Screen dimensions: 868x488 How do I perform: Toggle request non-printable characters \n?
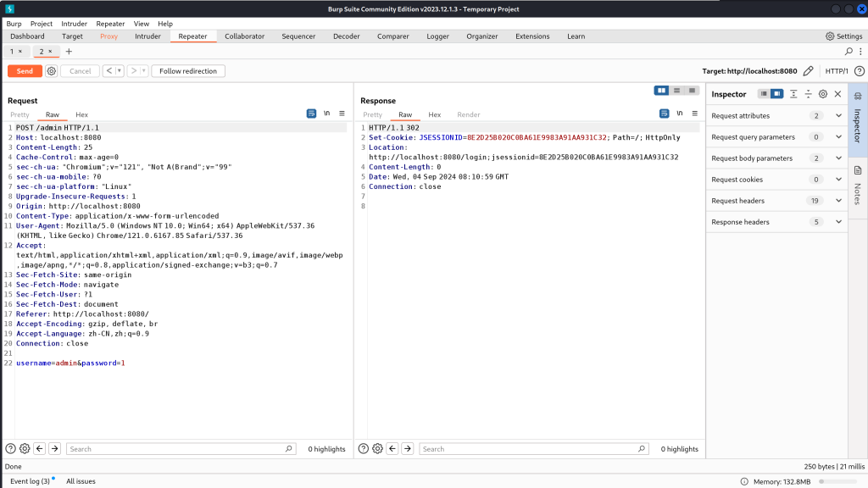326,114
